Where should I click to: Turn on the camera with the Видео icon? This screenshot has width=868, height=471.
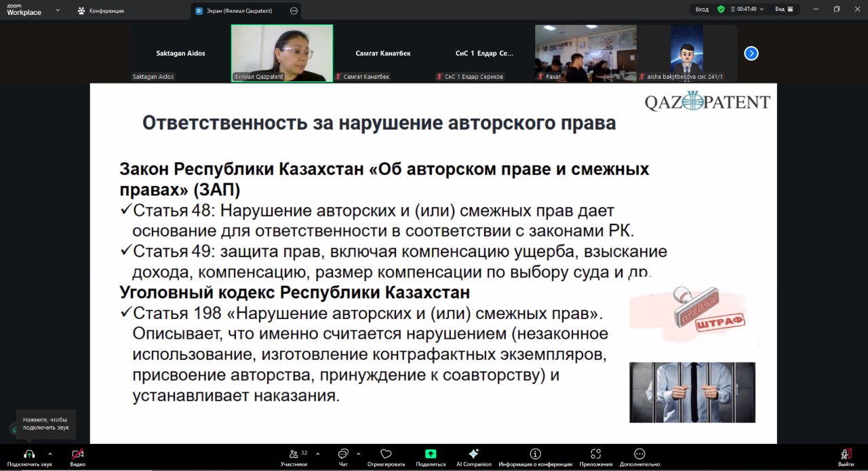[x=77, y=454]
